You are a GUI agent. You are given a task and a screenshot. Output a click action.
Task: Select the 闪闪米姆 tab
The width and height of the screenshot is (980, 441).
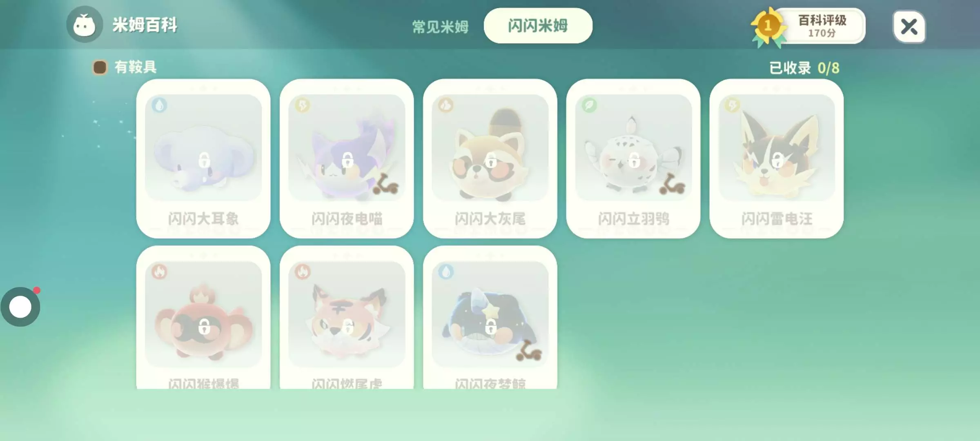tap(538, 26)
